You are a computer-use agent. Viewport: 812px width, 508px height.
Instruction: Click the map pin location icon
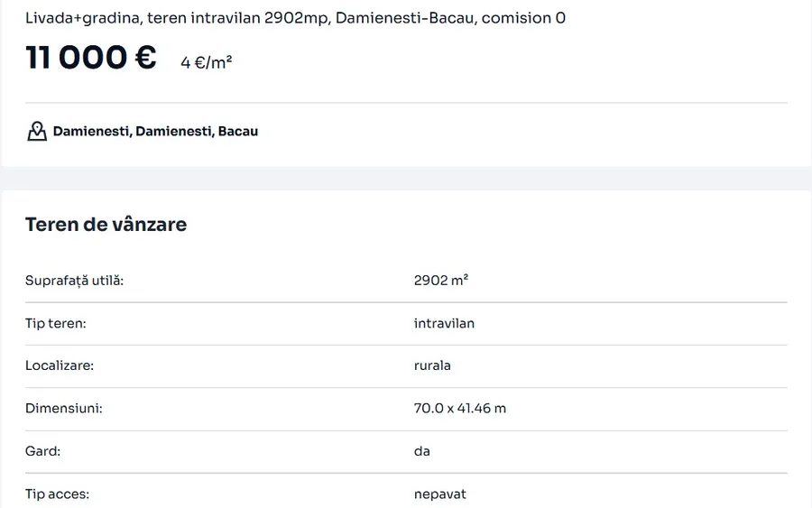point(36,132)
